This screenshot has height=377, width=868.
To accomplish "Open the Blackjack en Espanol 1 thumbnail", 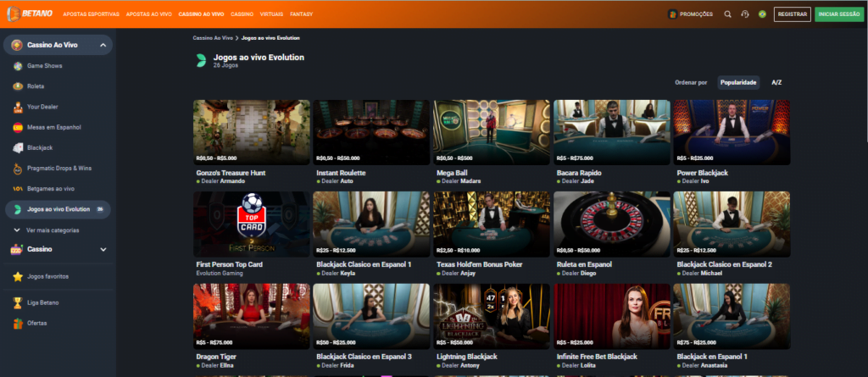I will pos(732,316).
